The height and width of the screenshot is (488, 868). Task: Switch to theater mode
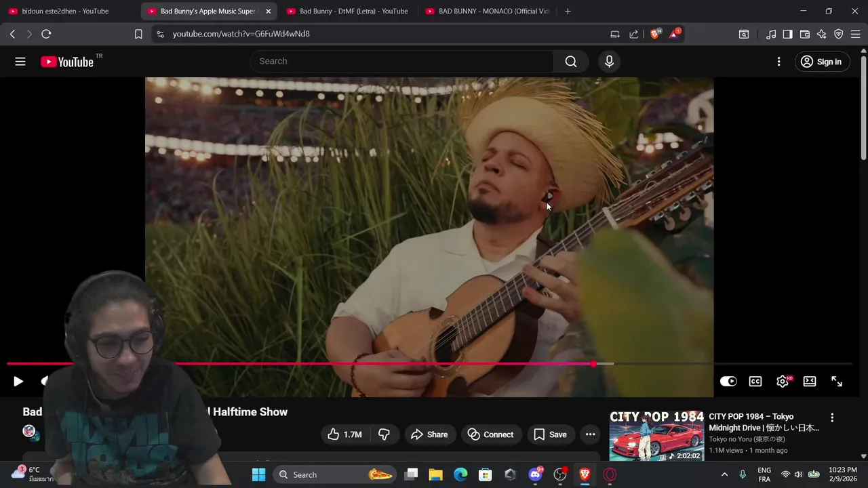[810, 382]
